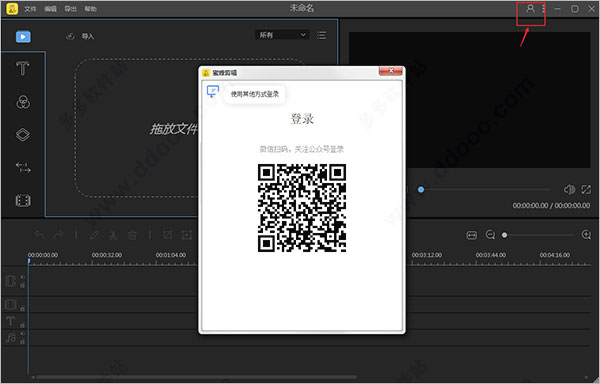This screenshot has width=600, height=384.
Task: Click the frame icon right of Crop
Action: pos(187,235)
